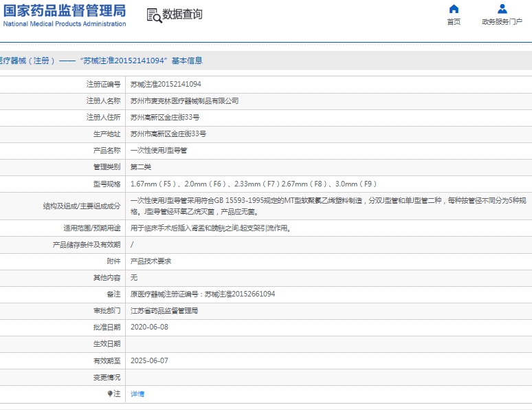
Task: Click National Medical Products Administration text
Action: point(65,24)
